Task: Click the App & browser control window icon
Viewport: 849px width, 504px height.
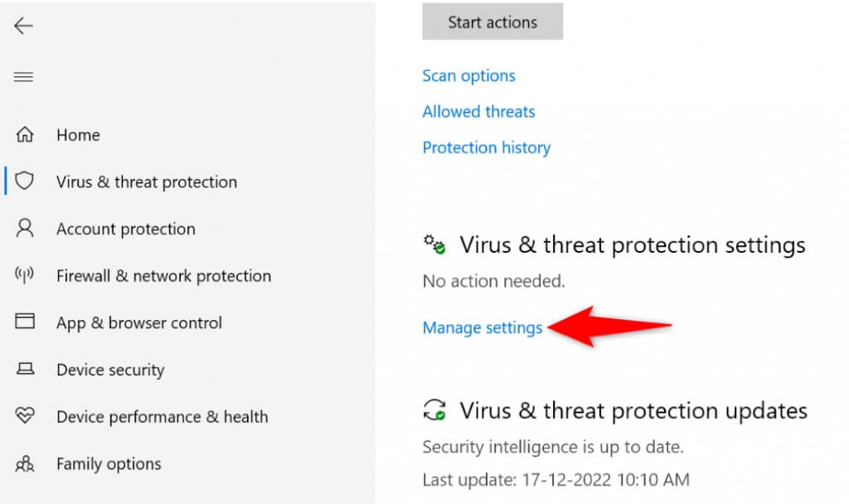Action: click(26, 322)
